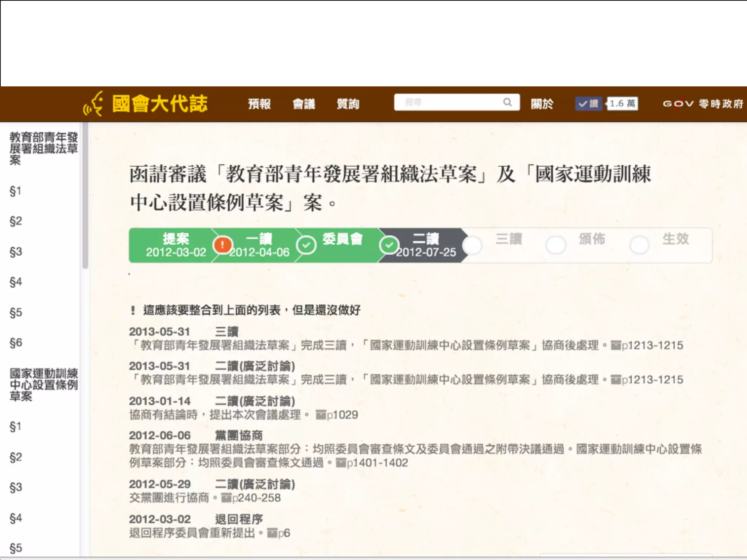Open the 會議 menu item
This screenshot has width=747, height=560.
tap(304, 104)
